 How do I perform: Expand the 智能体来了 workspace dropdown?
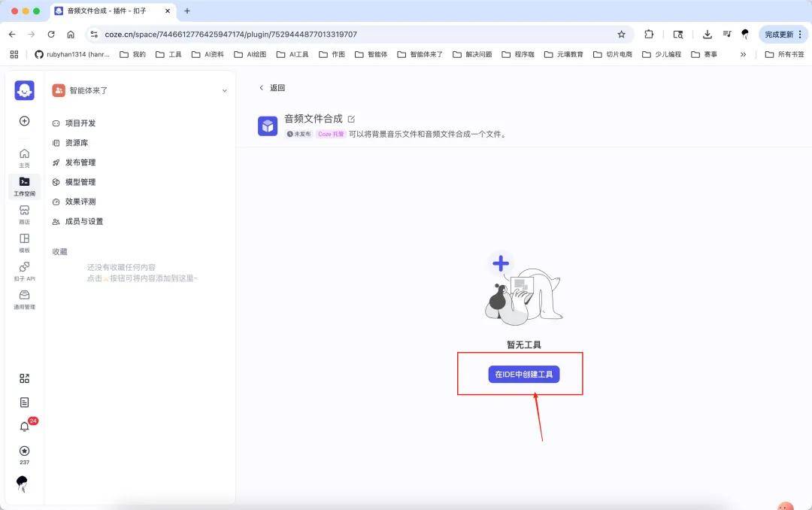[x=224, y=91]
